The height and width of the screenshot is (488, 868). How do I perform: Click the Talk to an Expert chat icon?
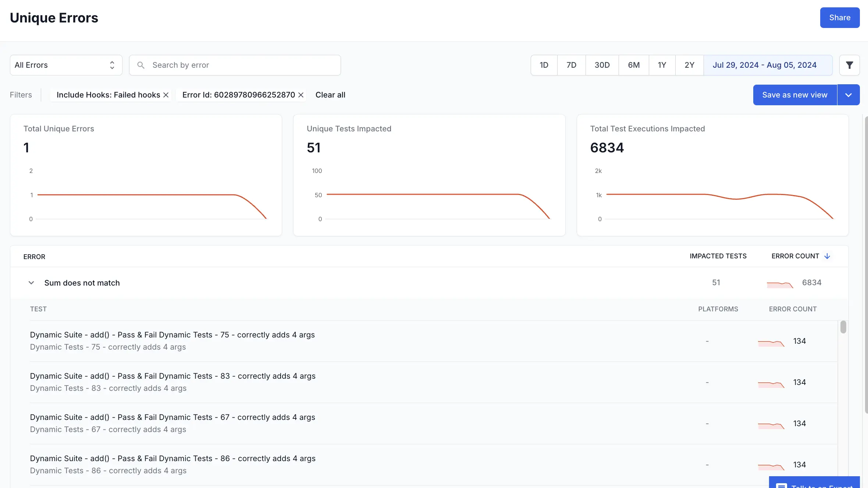click(781, 485)
